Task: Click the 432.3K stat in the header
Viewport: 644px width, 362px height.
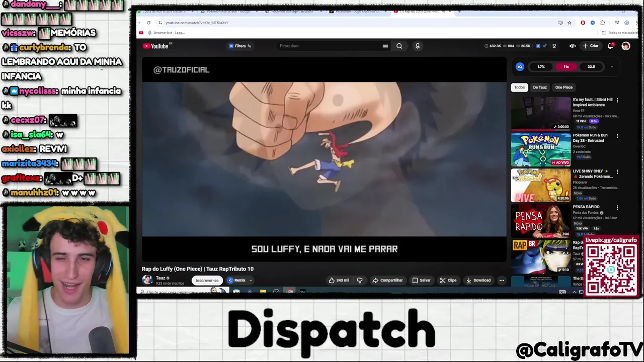Action: tap(493, 46)
